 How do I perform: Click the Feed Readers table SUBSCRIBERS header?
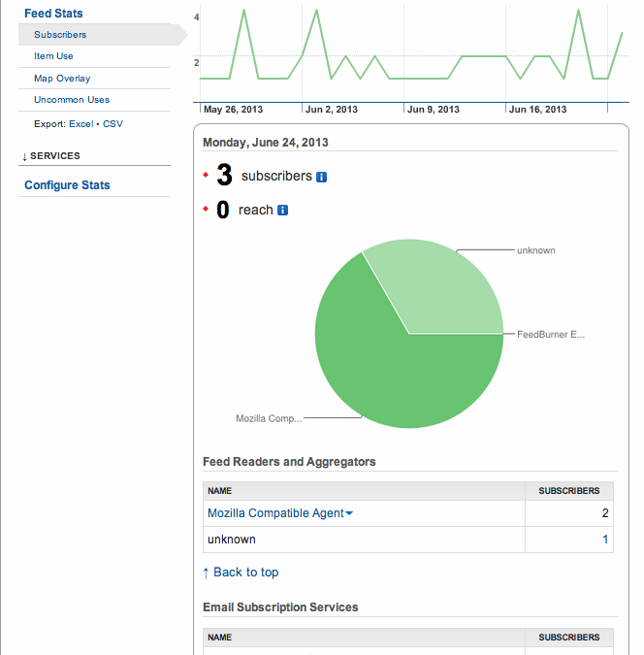tap(569, 491)
